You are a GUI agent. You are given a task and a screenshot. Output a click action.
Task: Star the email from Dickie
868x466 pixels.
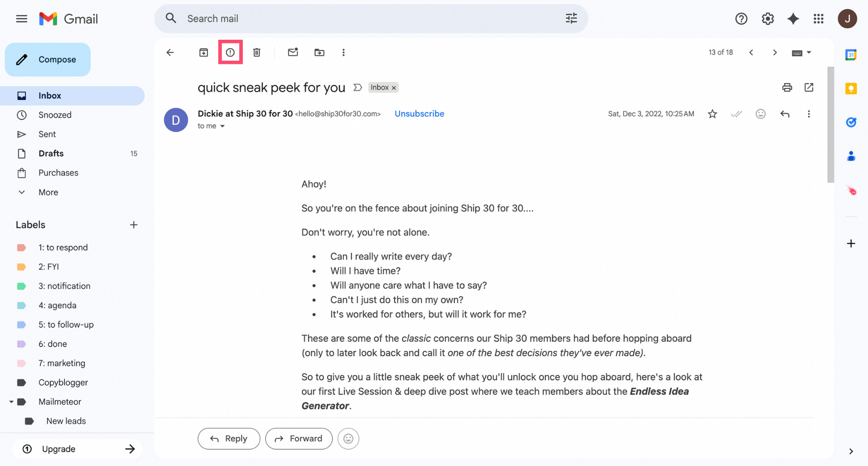712,114
